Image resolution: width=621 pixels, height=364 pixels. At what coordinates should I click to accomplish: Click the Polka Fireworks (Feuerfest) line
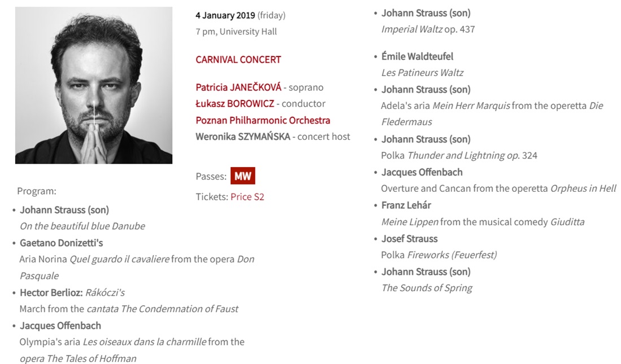click(x=438, y=255)
